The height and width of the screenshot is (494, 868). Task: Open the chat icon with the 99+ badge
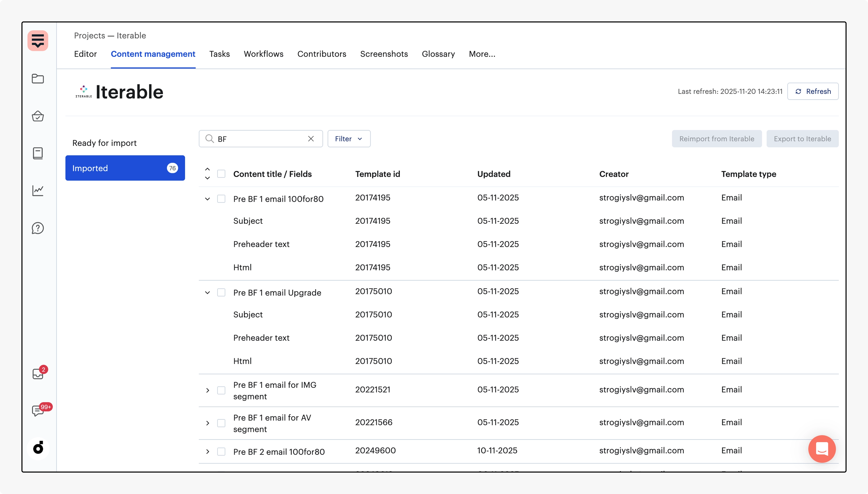coord(38,411)
